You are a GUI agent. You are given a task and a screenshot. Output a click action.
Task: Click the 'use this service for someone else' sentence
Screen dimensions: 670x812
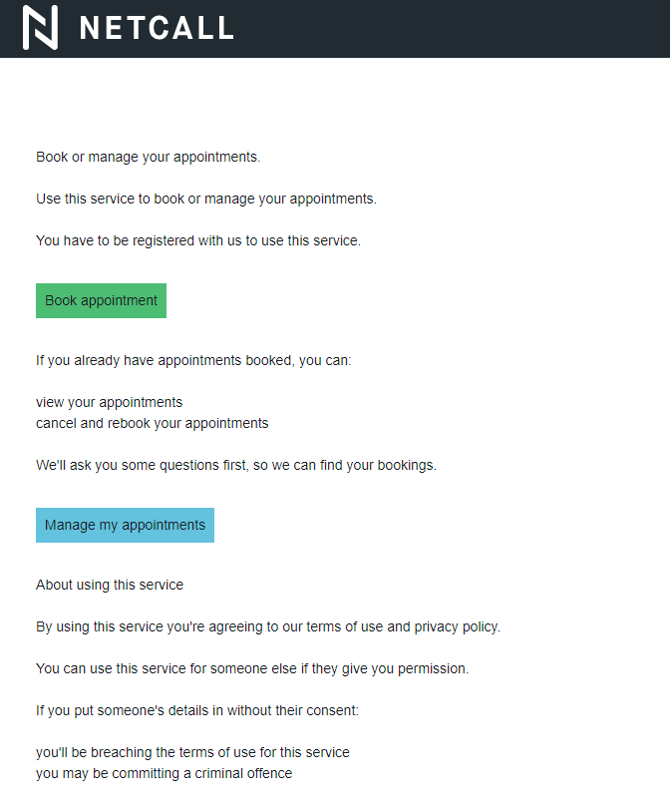(252, 668)
